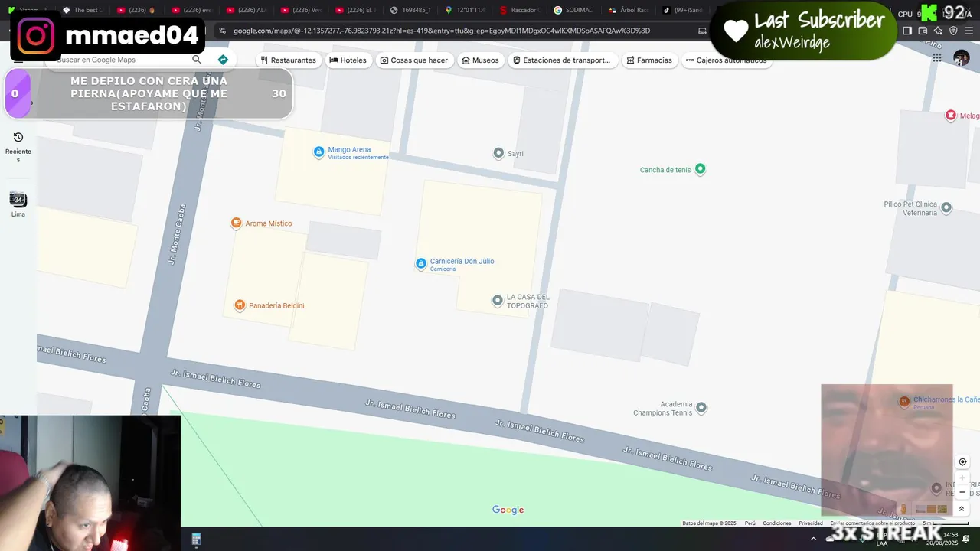This screenshot has width=980, height=551.
Task: Click the Mango Arena map pin
Action: coord(318,152)
